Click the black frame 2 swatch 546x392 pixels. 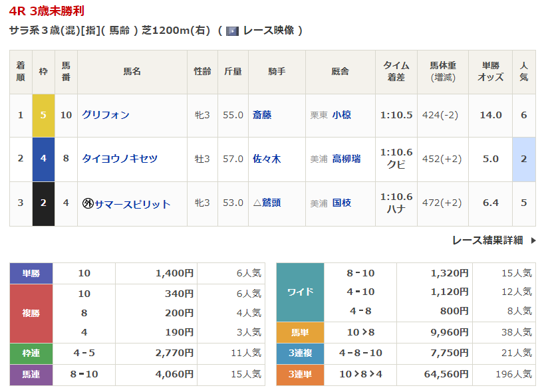tap(43, 203)
